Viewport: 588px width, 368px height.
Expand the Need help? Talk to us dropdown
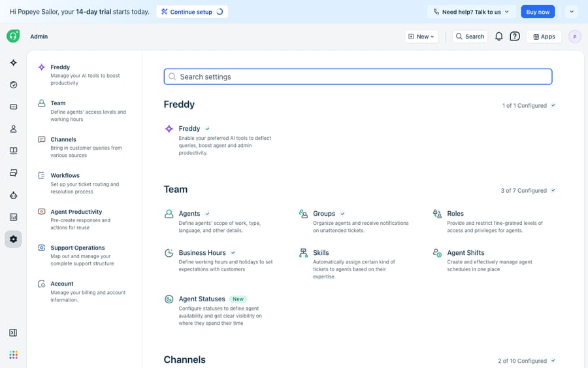471,12
